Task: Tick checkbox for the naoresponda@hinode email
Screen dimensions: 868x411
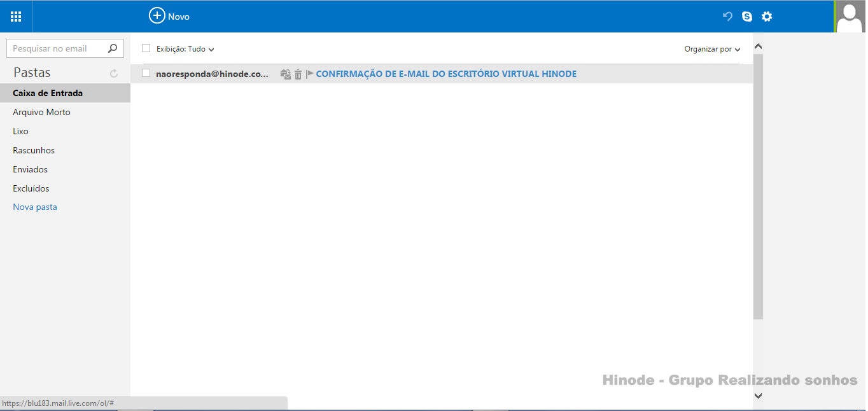Action: [146, 73]
